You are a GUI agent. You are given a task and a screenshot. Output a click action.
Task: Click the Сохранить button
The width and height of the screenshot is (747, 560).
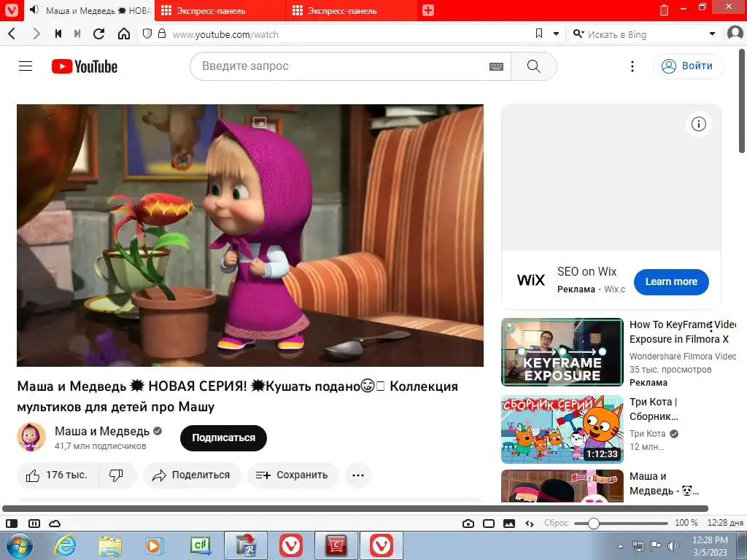coord(292,475)
